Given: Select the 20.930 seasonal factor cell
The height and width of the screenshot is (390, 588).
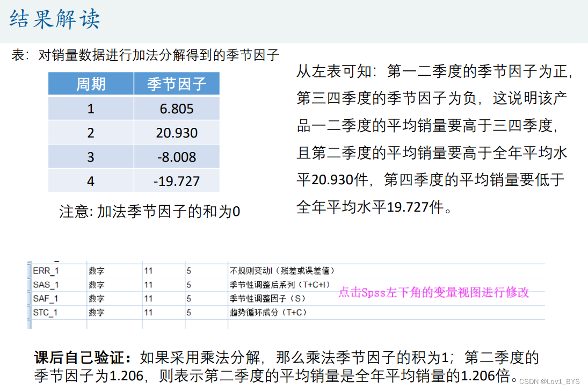Looking at the screenshot, I should 177,133.
